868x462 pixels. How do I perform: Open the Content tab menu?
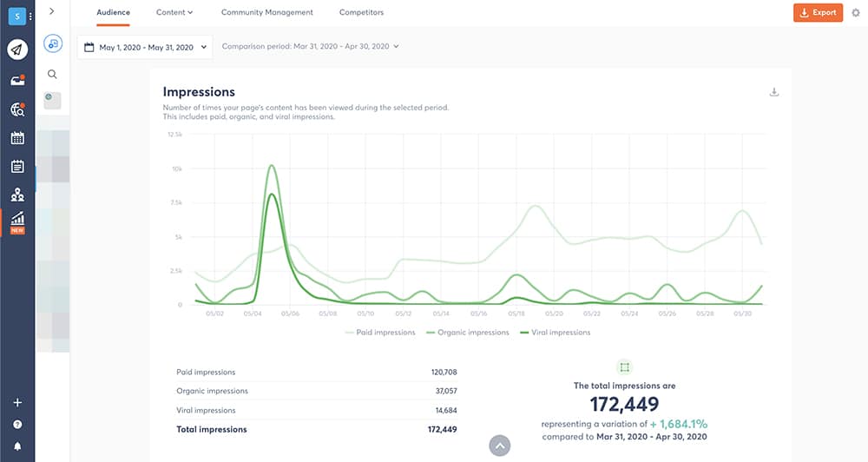click(174, 13)
